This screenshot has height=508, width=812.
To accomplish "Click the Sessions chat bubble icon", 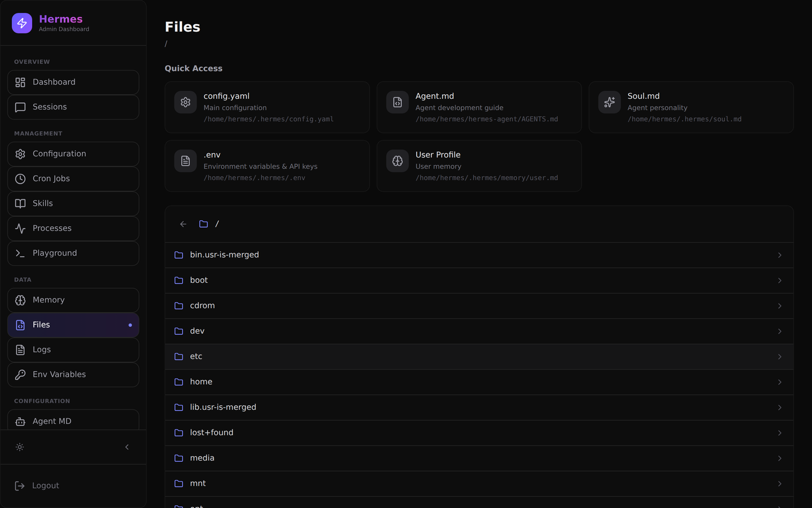I will point(20,107).
